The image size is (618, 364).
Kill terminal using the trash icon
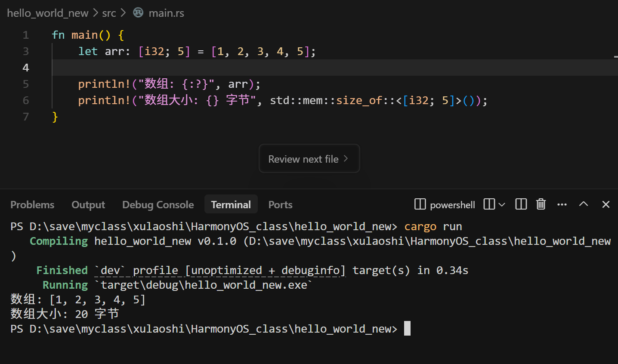pos(541,204)
